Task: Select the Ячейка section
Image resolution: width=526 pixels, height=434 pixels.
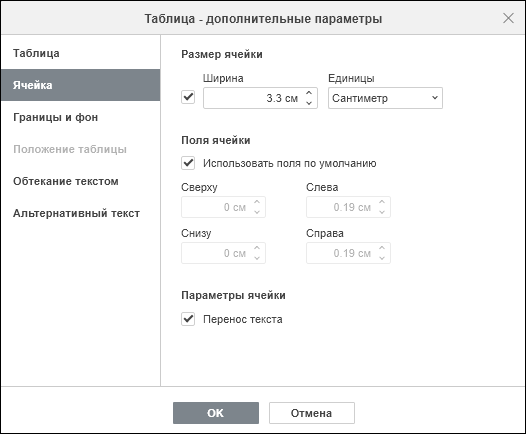Action: point(81,85)
